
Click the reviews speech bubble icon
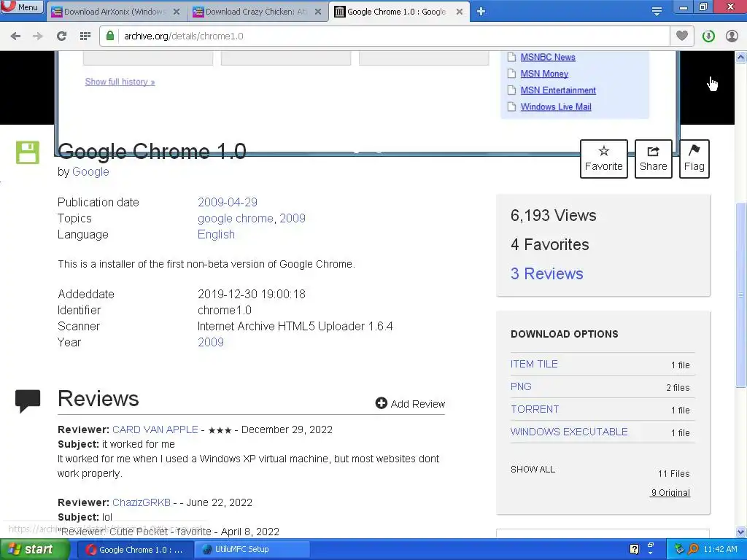28,400
